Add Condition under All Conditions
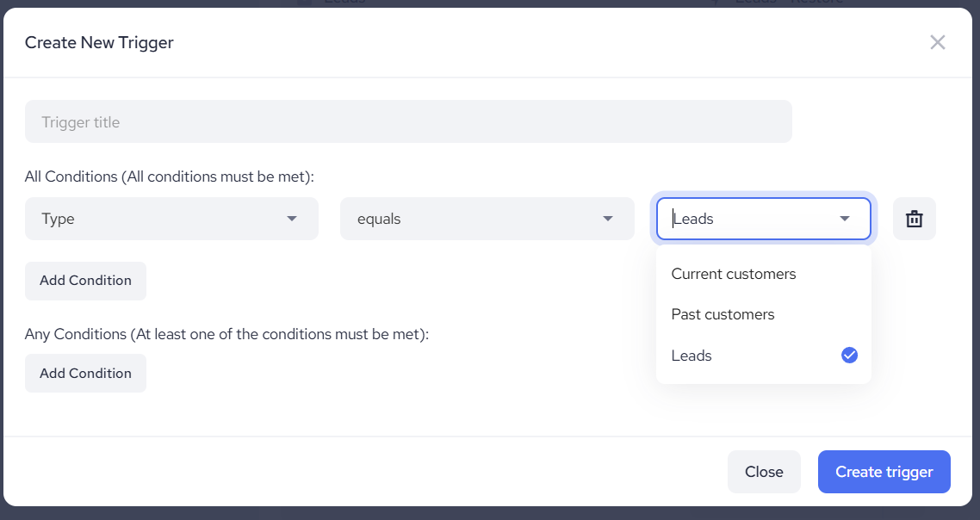 pyautogui.click(x=85, y=281)
